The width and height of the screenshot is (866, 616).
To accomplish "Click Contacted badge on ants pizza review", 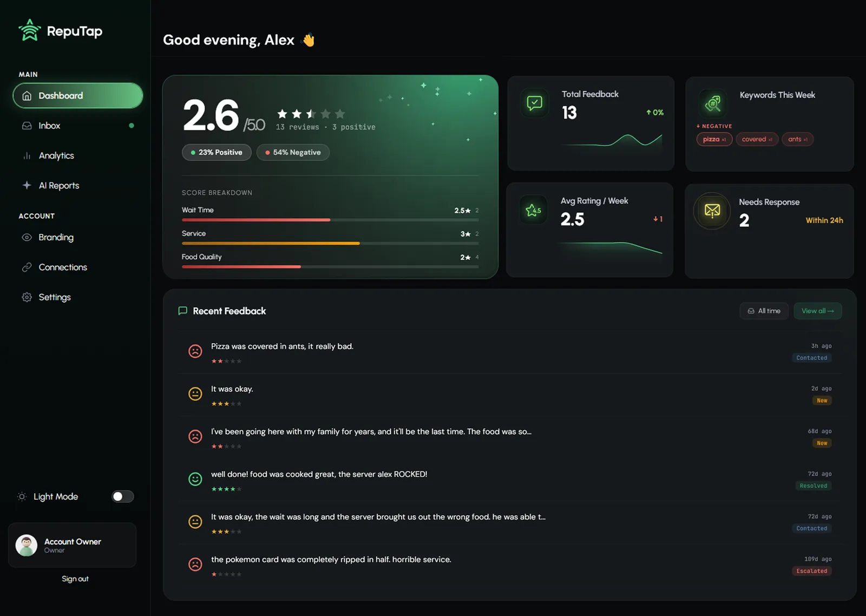I will point(812,358).
